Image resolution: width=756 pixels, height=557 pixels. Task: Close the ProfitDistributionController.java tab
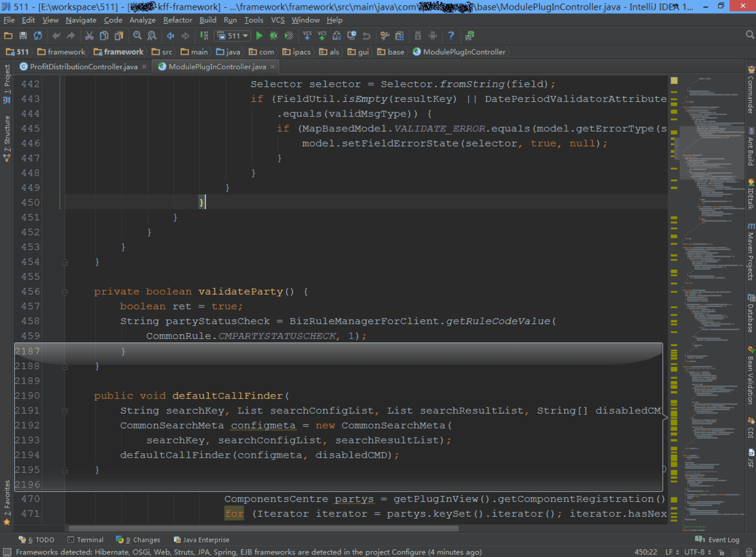click(144, 66)
